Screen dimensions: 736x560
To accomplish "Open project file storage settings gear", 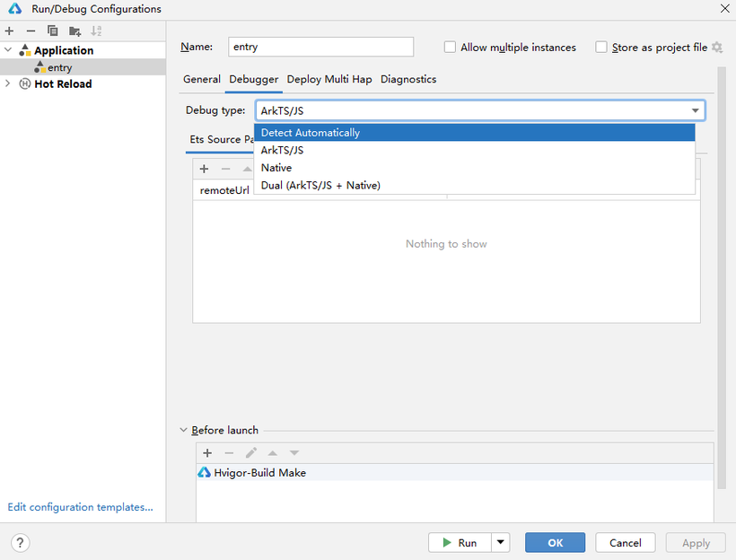I will (x=717, y=48).
